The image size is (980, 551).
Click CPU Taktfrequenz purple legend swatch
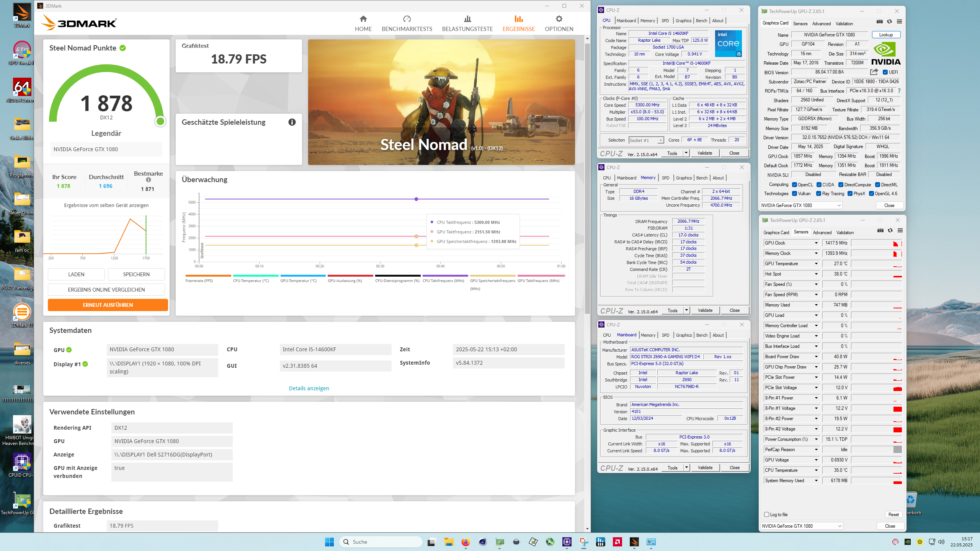[445, 275]
